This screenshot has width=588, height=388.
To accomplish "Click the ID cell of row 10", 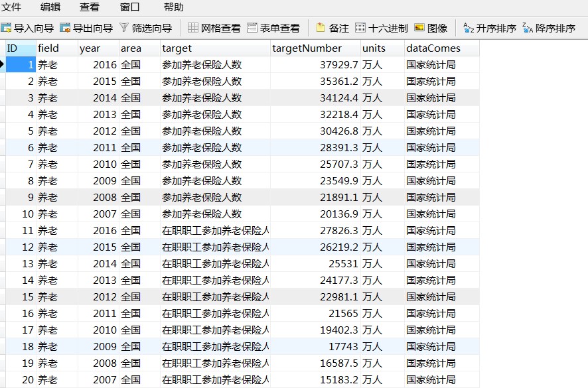I will click(21, 214).
